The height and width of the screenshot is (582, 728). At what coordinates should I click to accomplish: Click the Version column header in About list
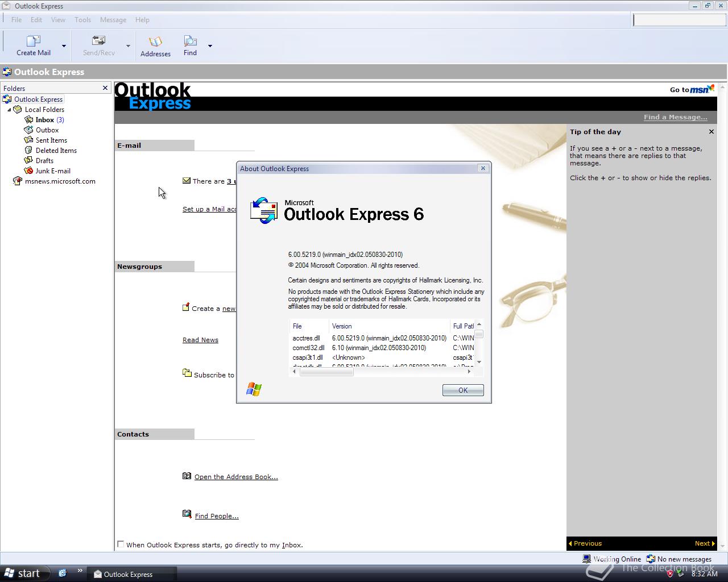tap(389, 326)
